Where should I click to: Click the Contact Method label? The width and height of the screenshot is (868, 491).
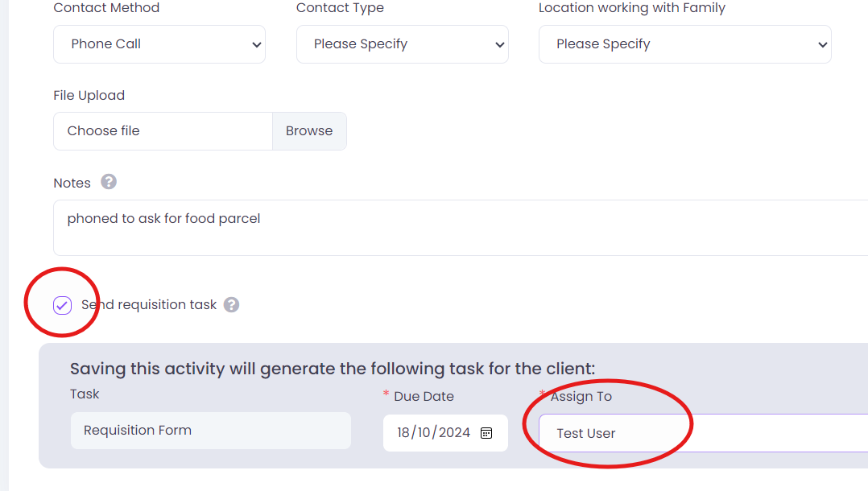coord(106,8)
